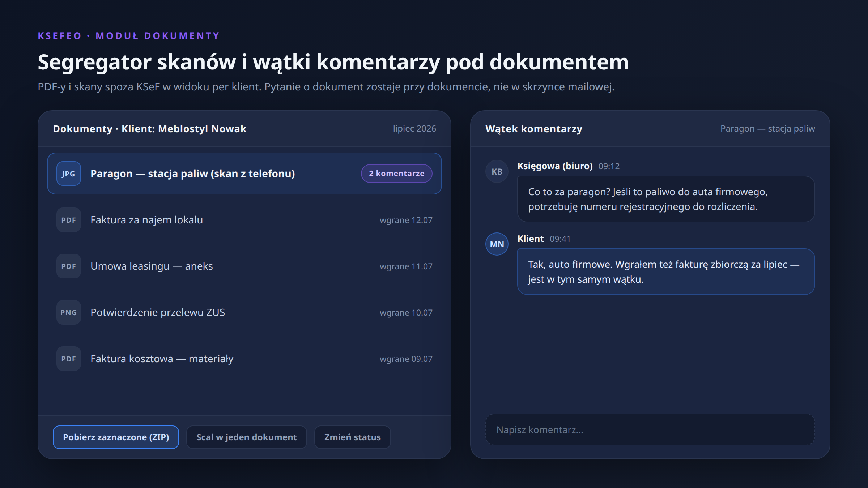Click the 'lipiec 2026' period label

pyautogui.click(x=414, y=129)
